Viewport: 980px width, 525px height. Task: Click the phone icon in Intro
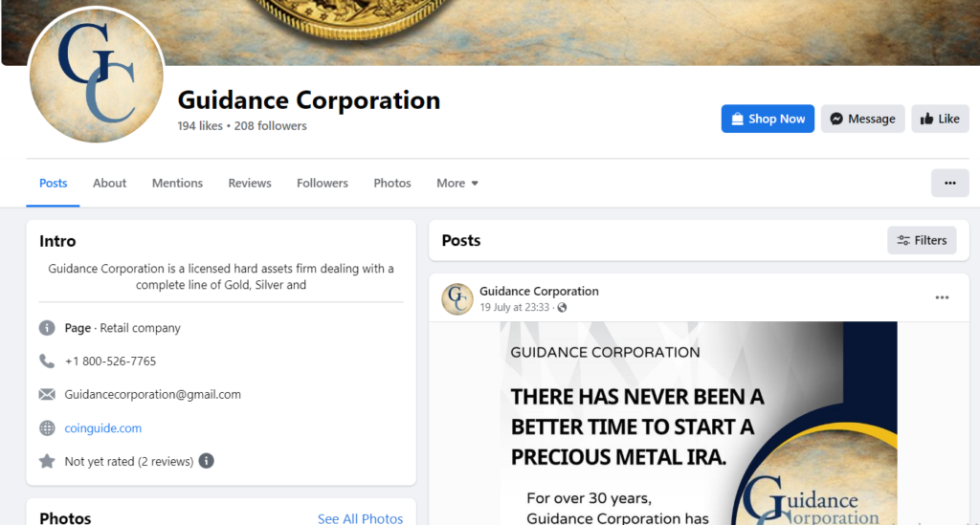point(47,361)
